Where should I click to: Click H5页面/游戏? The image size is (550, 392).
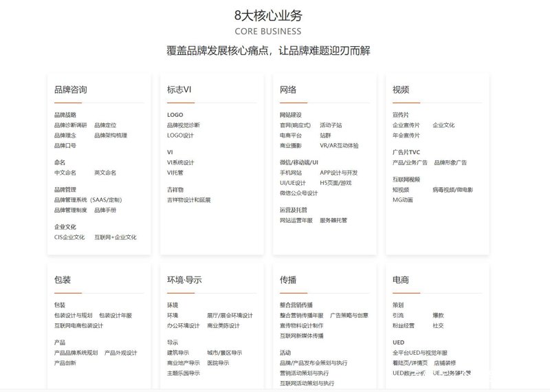(x=335, y=183)
